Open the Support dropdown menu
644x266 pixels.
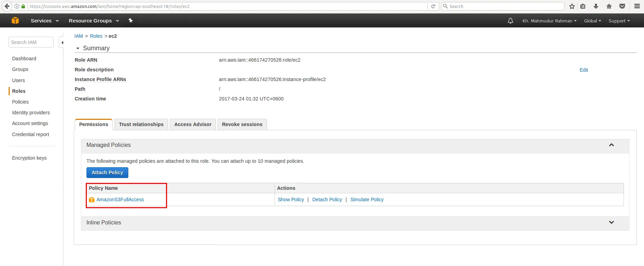tap(619, 21)
